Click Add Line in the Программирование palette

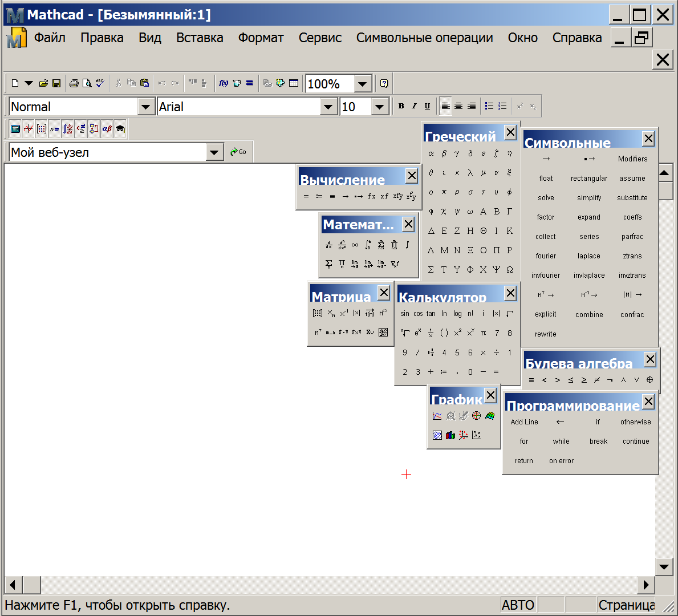[x=524, y=422]
